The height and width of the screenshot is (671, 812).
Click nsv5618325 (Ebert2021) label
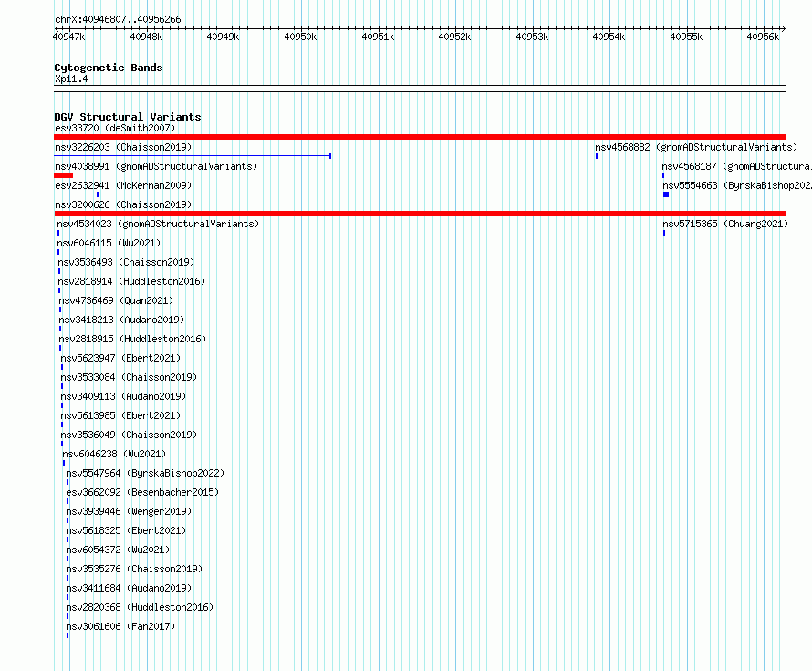126,530
